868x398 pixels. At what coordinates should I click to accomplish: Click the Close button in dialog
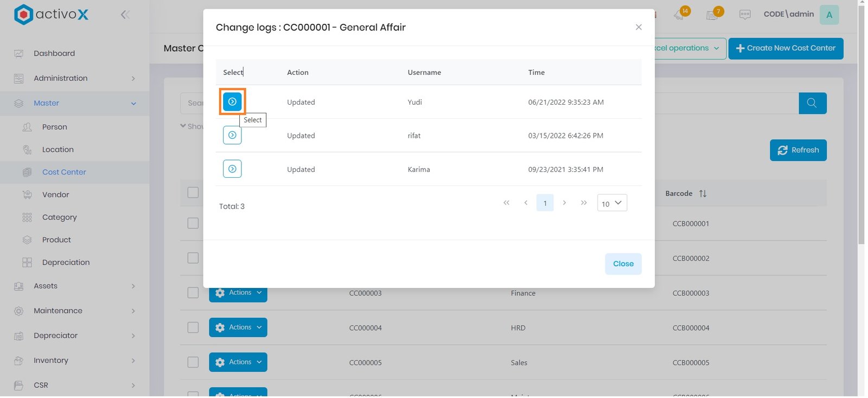point(623,264)
